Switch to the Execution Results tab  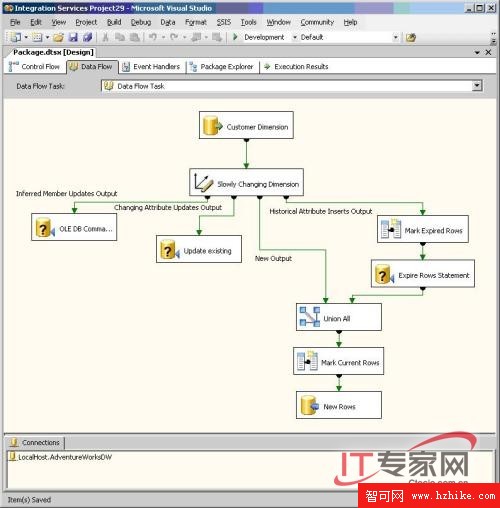tap(296, 67)
